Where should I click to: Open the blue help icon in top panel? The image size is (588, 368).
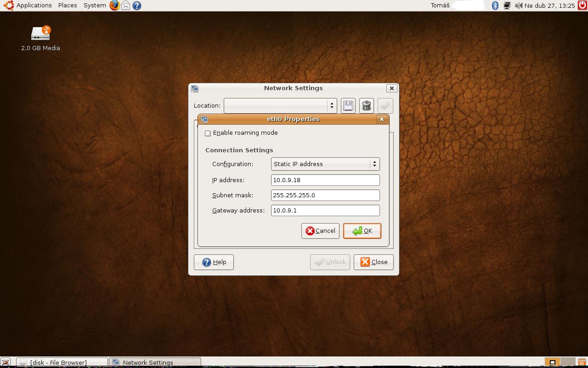click(x=136, y=6)
